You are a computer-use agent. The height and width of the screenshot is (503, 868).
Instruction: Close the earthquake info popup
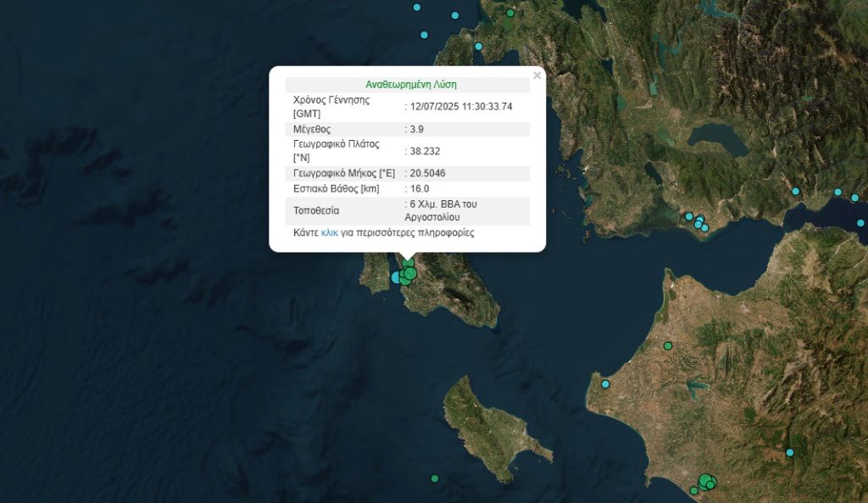pyautogui.click(x=537, y=75)
